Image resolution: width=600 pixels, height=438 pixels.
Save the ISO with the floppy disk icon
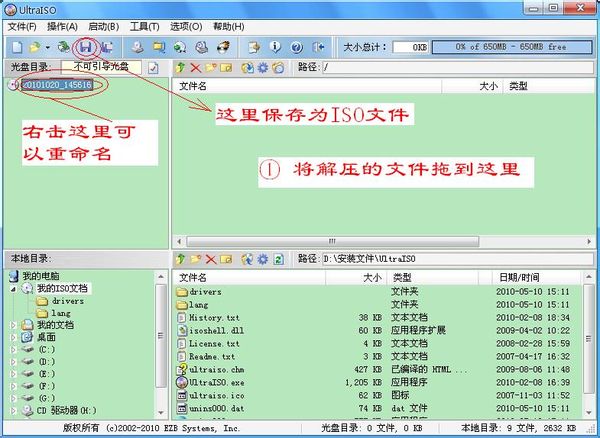point(86,47)
